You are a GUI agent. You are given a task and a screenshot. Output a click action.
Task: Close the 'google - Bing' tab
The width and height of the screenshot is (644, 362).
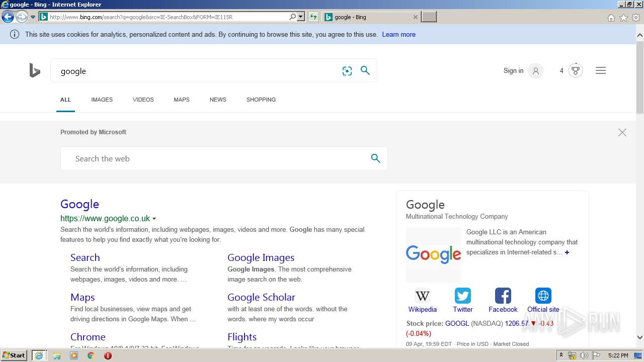point(415,17)
